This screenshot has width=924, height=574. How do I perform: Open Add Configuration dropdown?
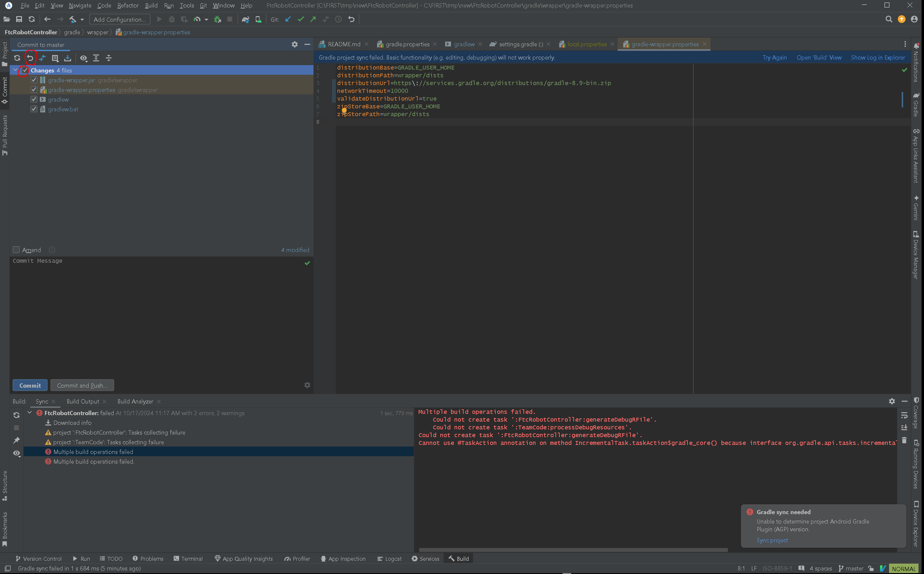[119, 19]
